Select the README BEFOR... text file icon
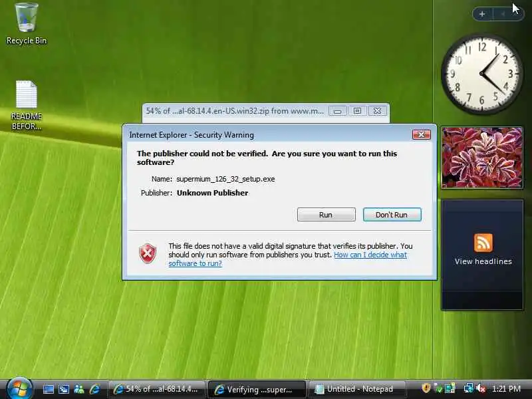The height and width of the screenshot is (399, 532). pyautogui.click(x=27, y=105)
